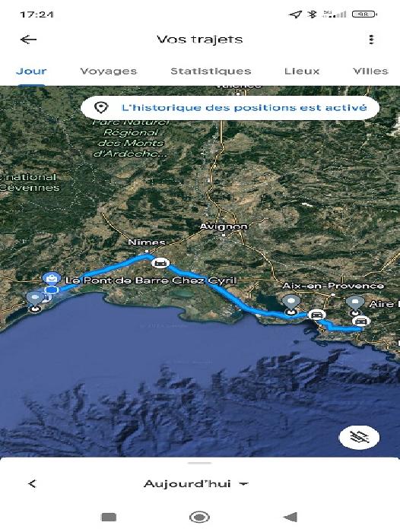This screenshot has height=532, width=400.
Task: Toggle the route layer visibility button
Action: pyautogui.click(x=359, y=437)
